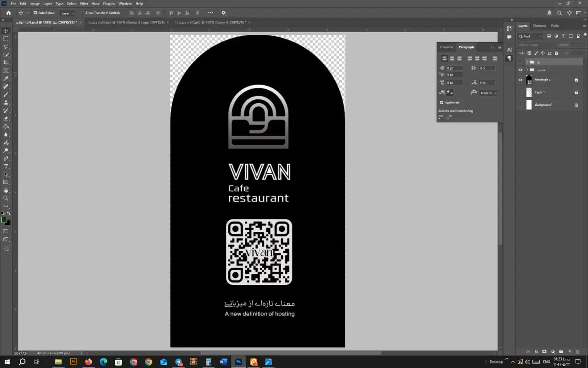Open the Plugins menu

[x=109, y=4]
